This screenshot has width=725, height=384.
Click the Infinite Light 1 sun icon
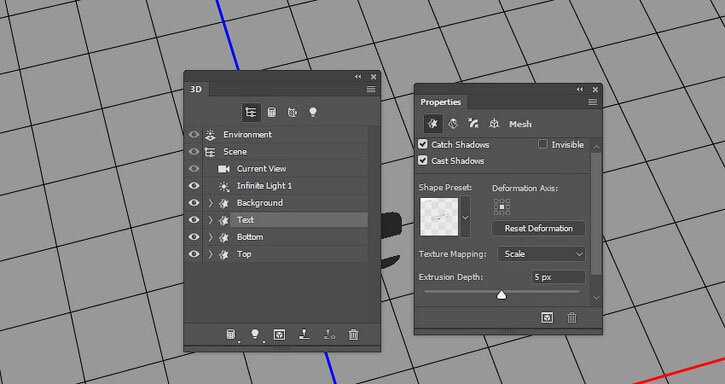point(224,186)
